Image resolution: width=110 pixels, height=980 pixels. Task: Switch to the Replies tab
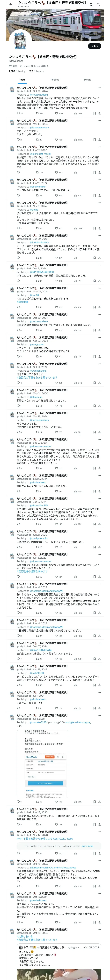[x=55, y=80]
